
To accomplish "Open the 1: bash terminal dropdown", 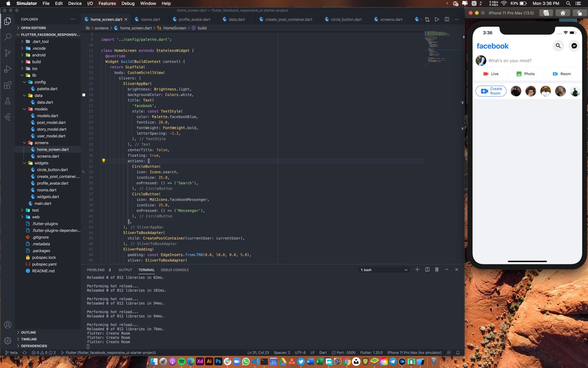I will coord(384,270).
